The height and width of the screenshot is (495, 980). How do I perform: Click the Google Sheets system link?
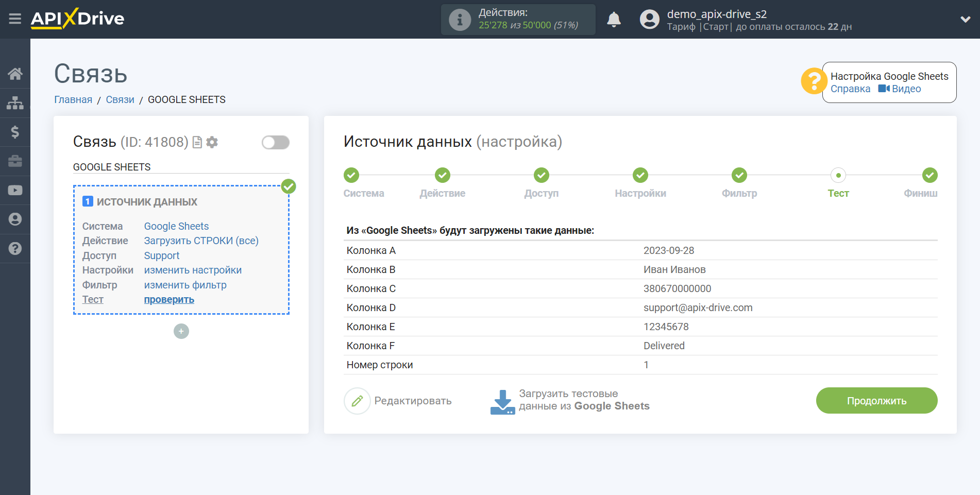click(176, 226)
